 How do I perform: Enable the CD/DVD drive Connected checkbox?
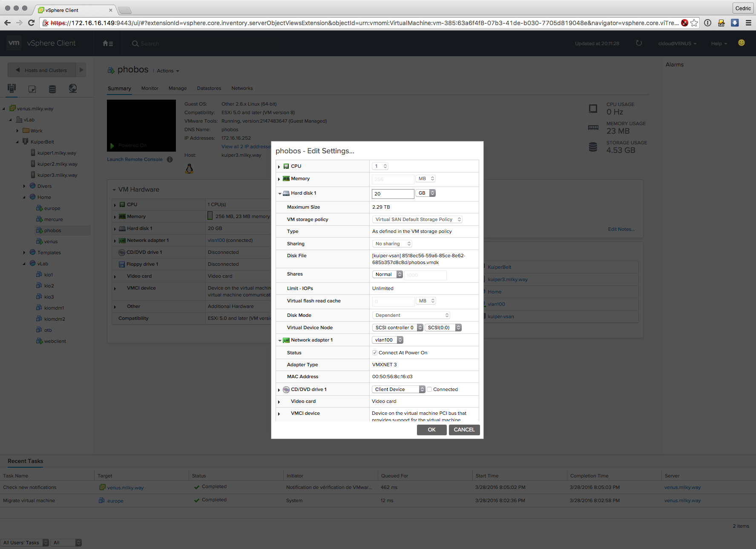pyautogui.click(x=430, y=389)
